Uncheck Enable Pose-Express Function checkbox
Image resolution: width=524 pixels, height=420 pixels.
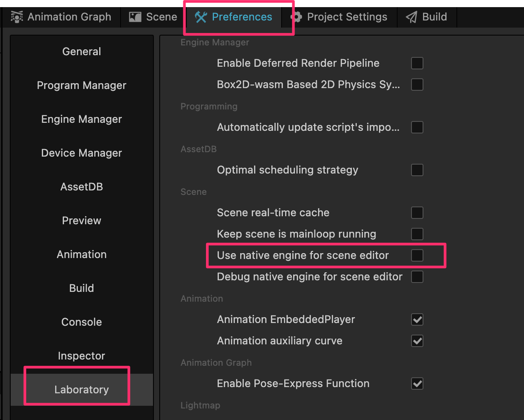[x=417, y=384]
